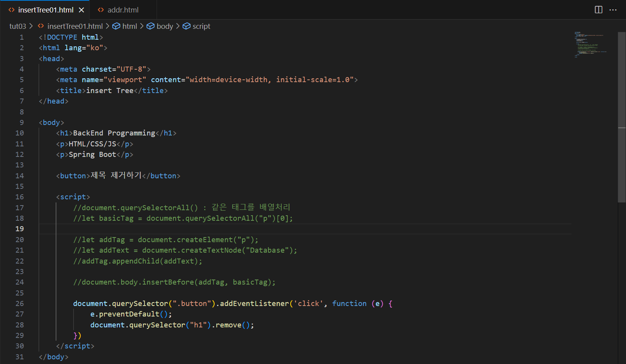Click the closing head tag
The width and height of the screenshot is (626, 364).
pyautogui.click(x=54, y=101)
